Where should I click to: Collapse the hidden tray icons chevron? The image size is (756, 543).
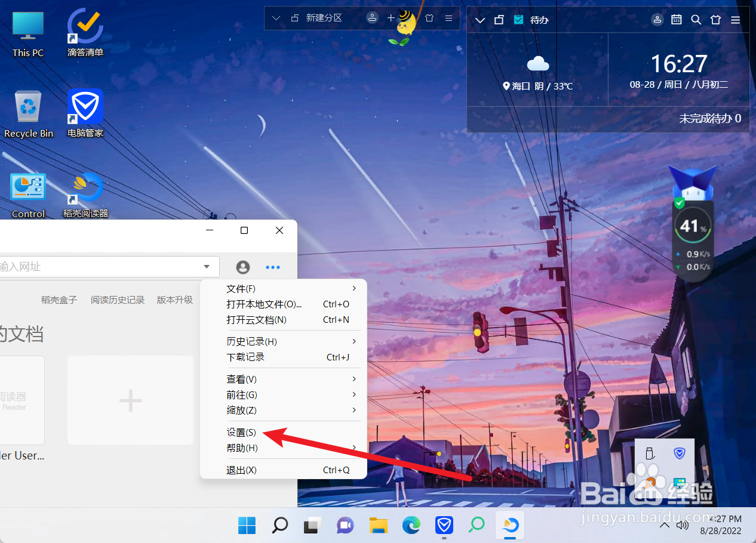coord(664,526)
